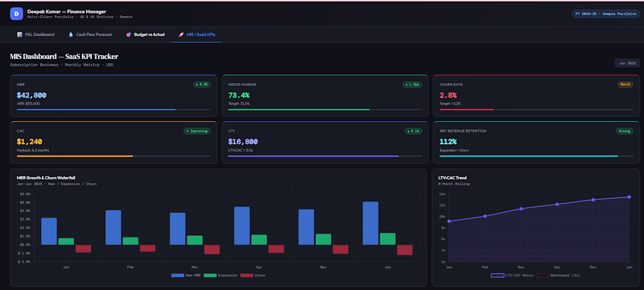Click the 1.2pp badge on the Gross Margin card
Image resolution: width=644 pixels, height=290 pixels.
(412, 85)
